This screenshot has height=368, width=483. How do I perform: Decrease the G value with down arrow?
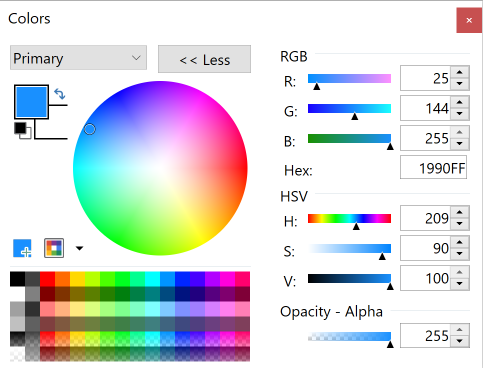coord(460,114)
